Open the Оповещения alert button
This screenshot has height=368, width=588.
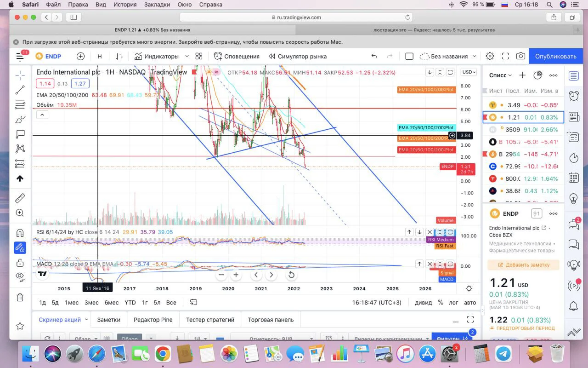237,56
